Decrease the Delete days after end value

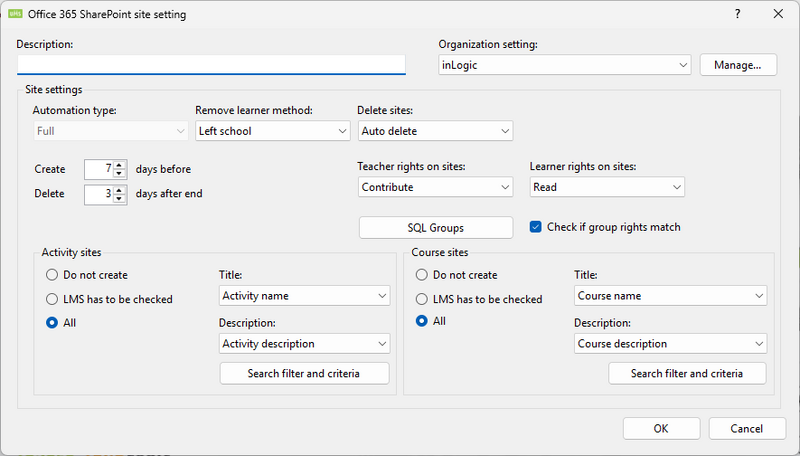[120, 198]
